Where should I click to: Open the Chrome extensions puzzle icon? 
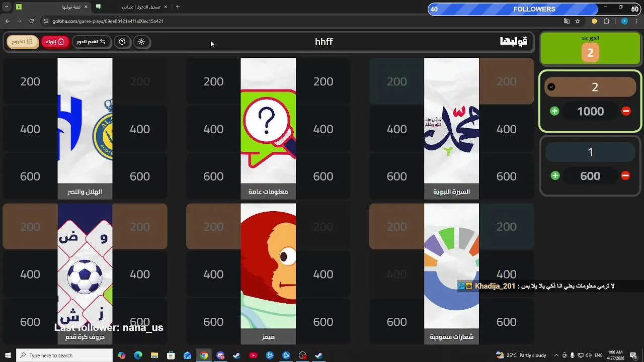click(x=606, y=21)
